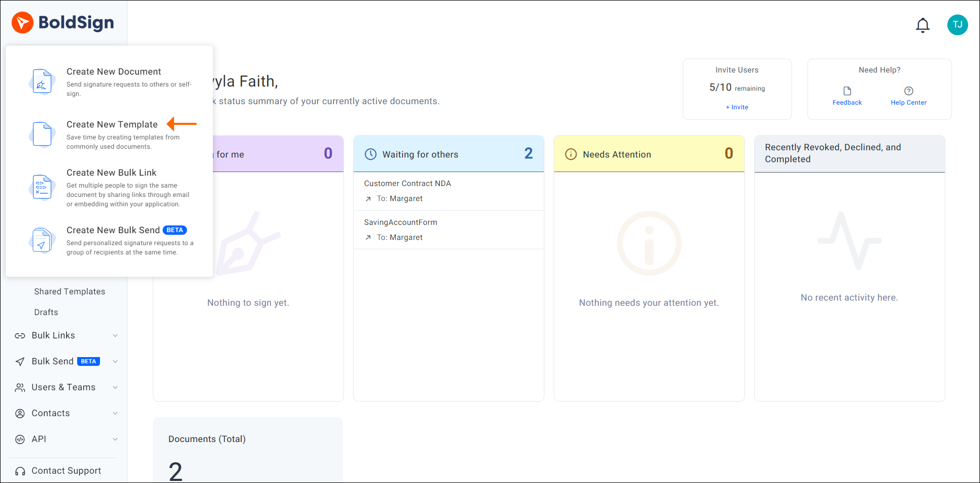Expand the Bulk Links chevron
980x483 pixels.
coord(115,336)
